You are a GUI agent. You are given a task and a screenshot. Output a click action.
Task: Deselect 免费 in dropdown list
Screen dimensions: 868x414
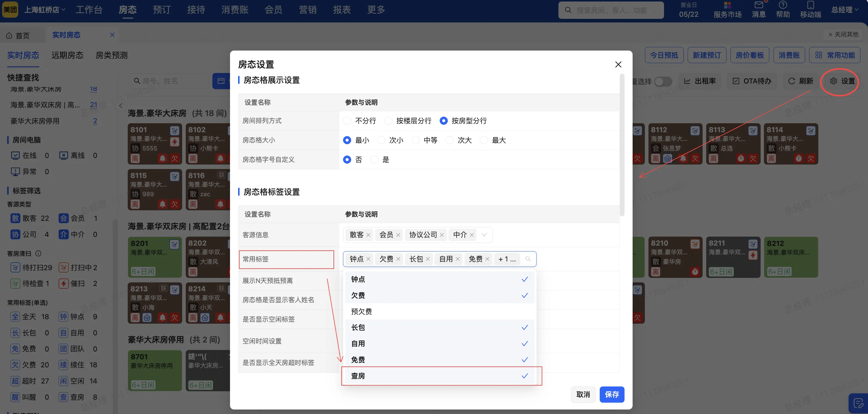(439, 360)
